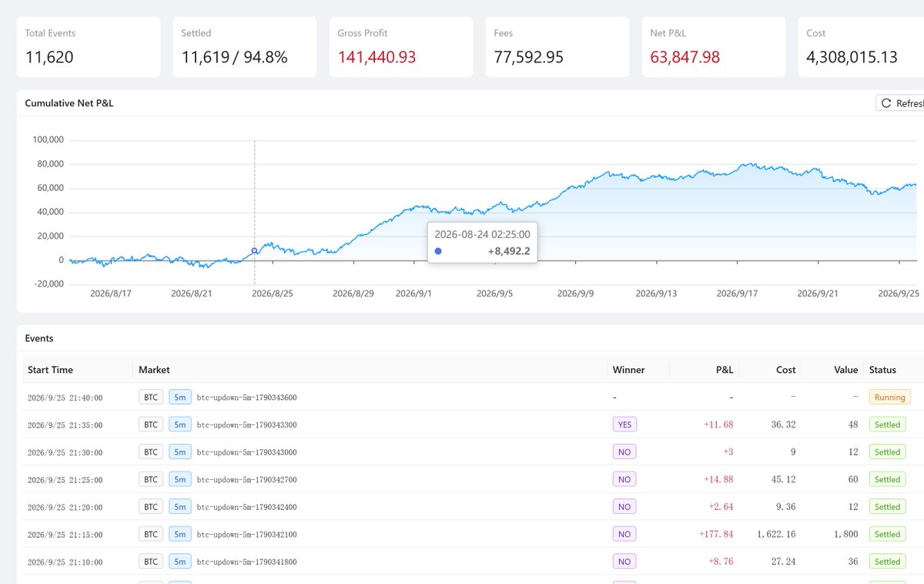This screenshot has width=924, height=584.
Task: Click market name btc-updown-5m-1790342100
Action: pyautogui.click(x=247, y=534)
